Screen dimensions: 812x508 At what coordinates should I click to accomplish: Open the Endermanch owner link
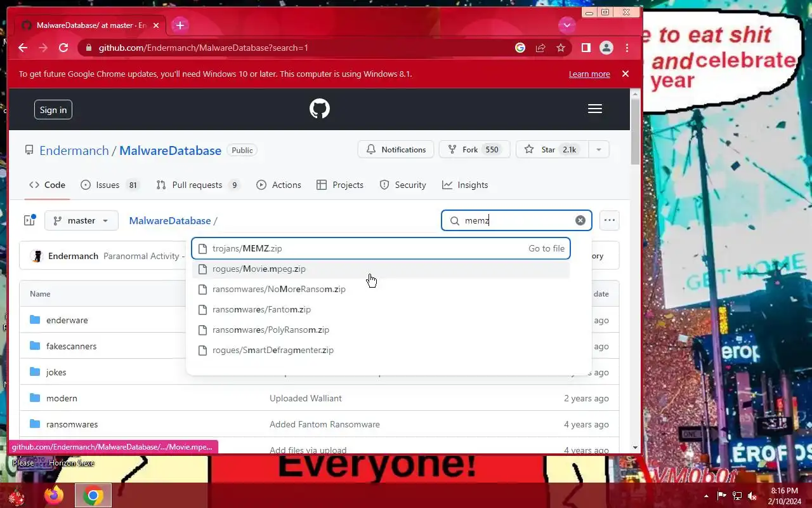pyautogui.click(x=74, y=150)
